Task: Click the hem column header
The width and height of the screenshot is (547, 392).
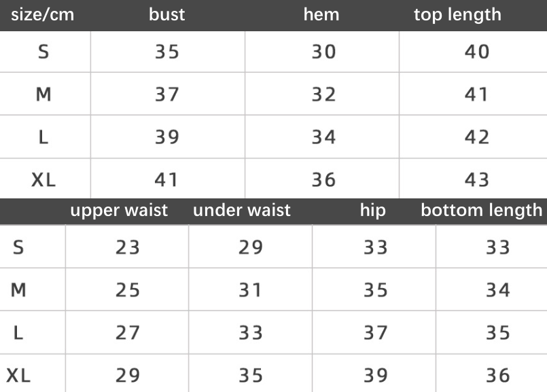Action: (x=321, y=15)
